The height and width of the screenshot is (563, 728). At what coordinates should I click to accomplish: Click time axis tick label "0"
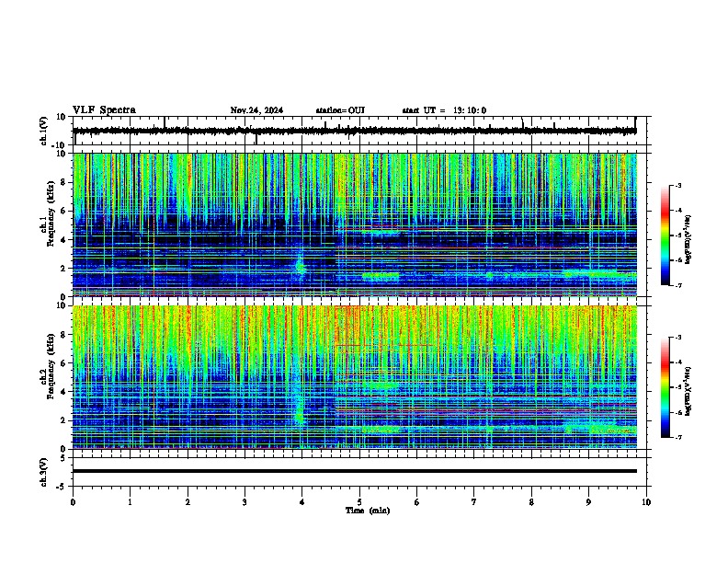(x=73, y=502)
